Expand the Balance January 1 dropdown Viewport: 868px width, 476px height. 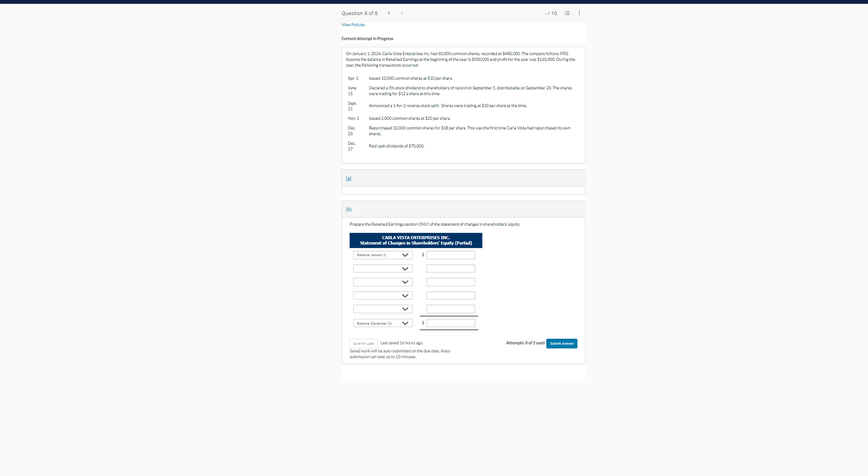coord(405,255)
